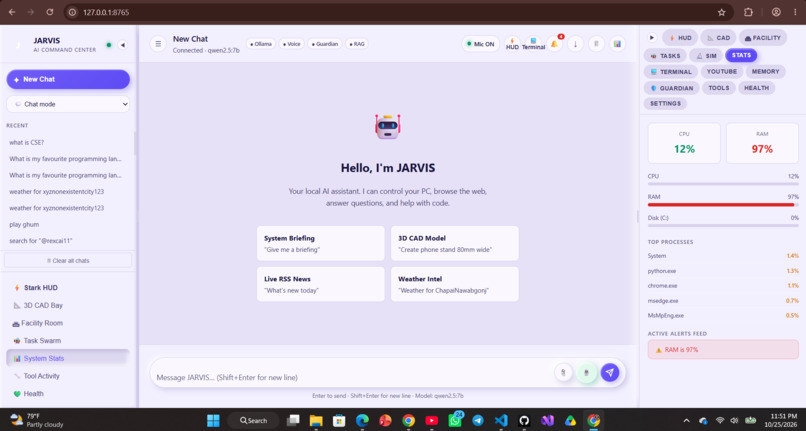Screen dimensions: 806x431
Task: Click the JARVIS robot avatar
Action: pyautogui.click(x=388, y=127)
